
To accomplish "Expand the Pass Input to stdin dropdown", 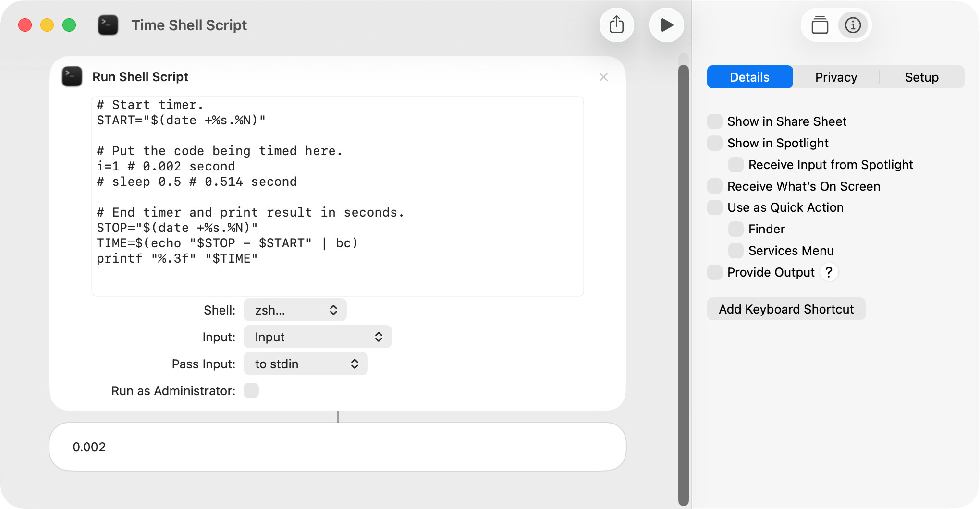I will point(306,364).
